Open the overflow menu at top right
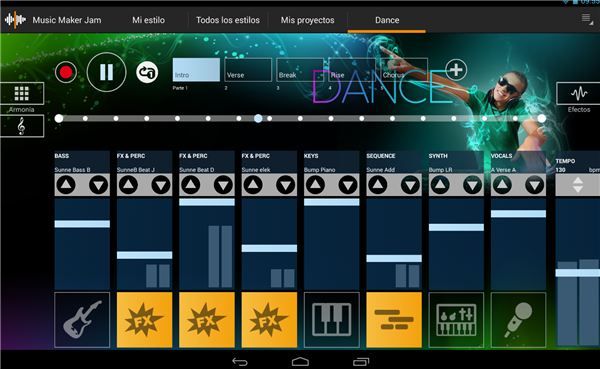The width and height of the screenshot is (600, 369). pos(587,19)
